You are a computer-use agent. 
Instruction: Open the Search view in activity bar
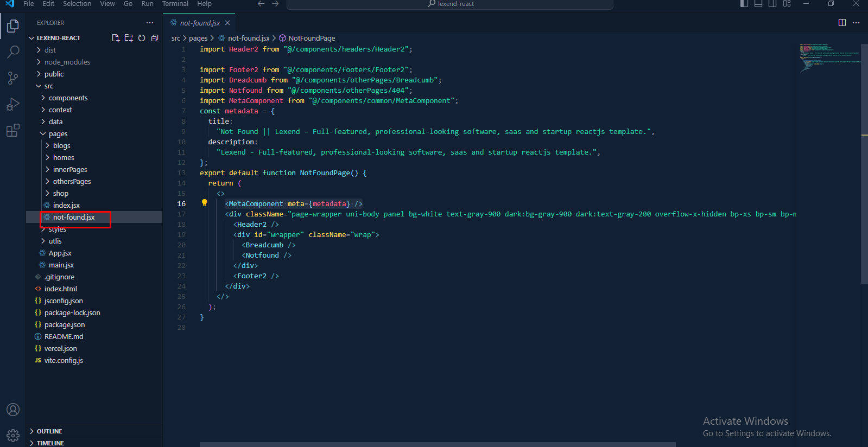point(13,52)
